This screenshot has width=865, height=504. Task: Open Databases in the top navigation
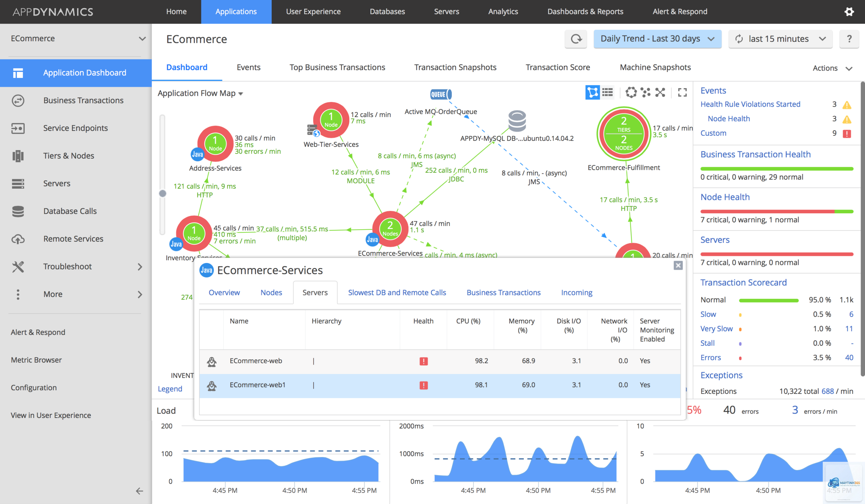(387, 12)
